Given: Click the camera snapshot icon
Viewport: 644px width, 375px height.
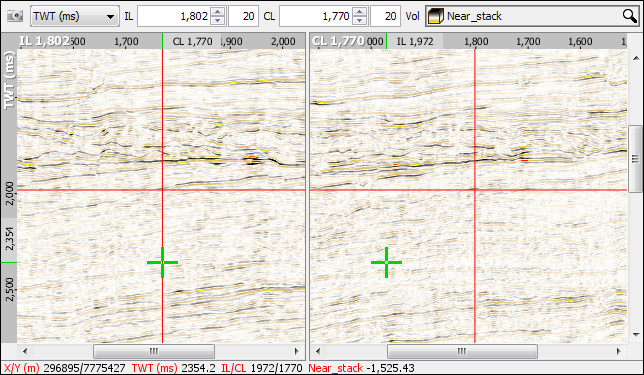Looking at the screenshot, I should click(15, 16).
